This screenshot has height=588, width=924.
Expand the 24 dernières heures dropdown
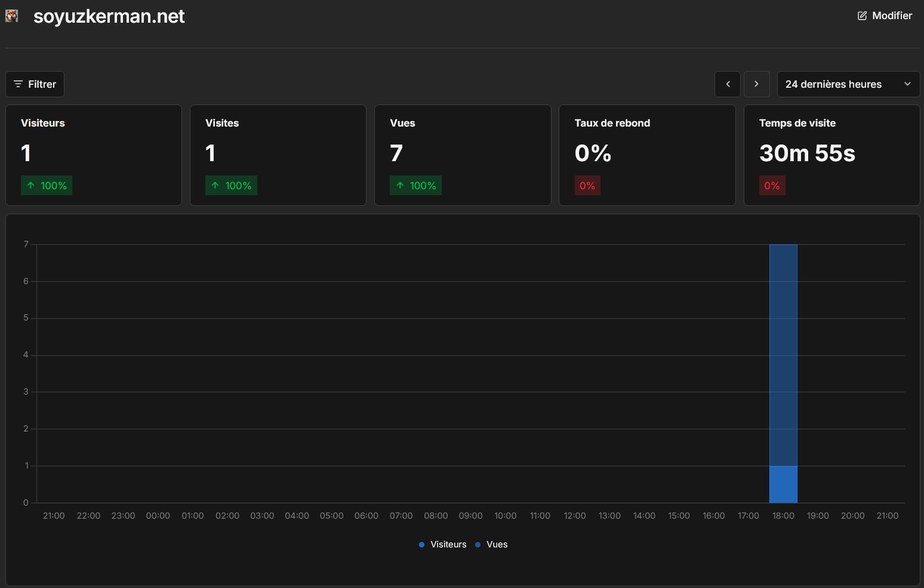(848, 84)
